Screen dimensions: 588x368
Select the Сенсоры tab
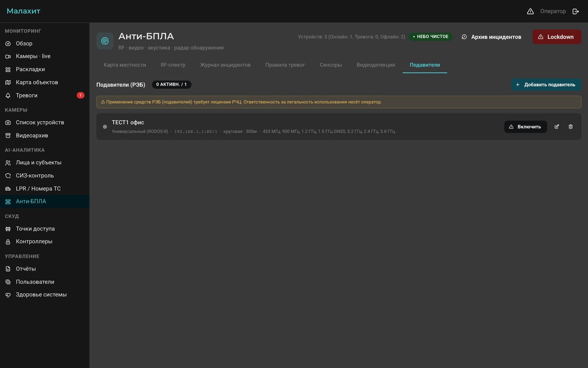(331, 65)
